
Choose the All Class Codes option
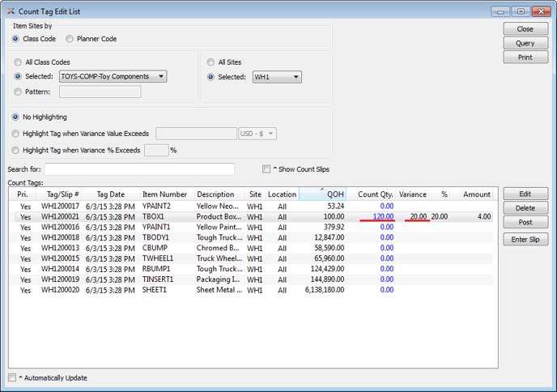coord(19,62)
